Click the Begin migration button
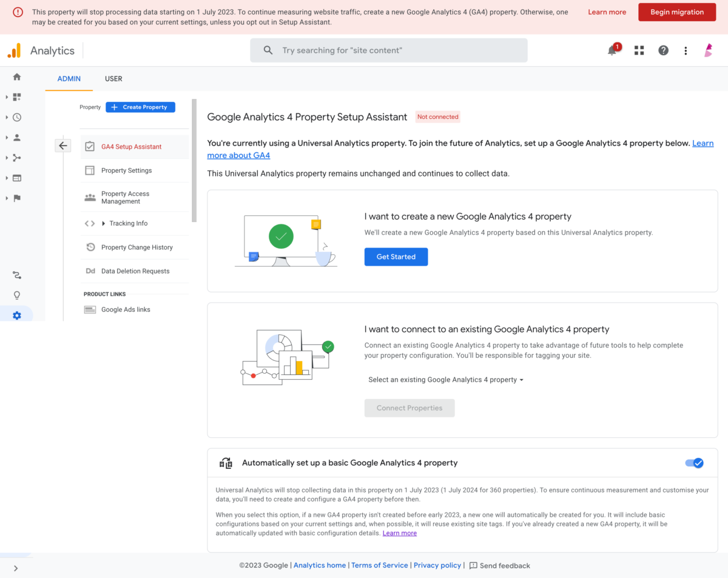This screenshot has height=578, width=728. click(x=677, y=12)
